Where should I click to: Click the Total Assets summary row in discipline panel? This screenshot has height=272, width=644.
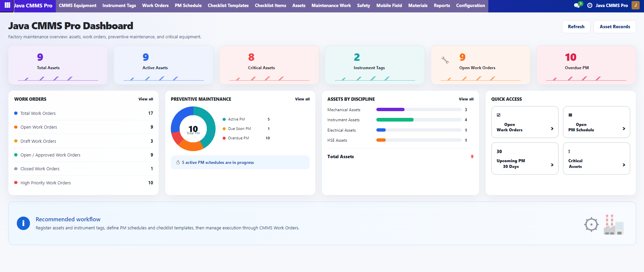400,156
